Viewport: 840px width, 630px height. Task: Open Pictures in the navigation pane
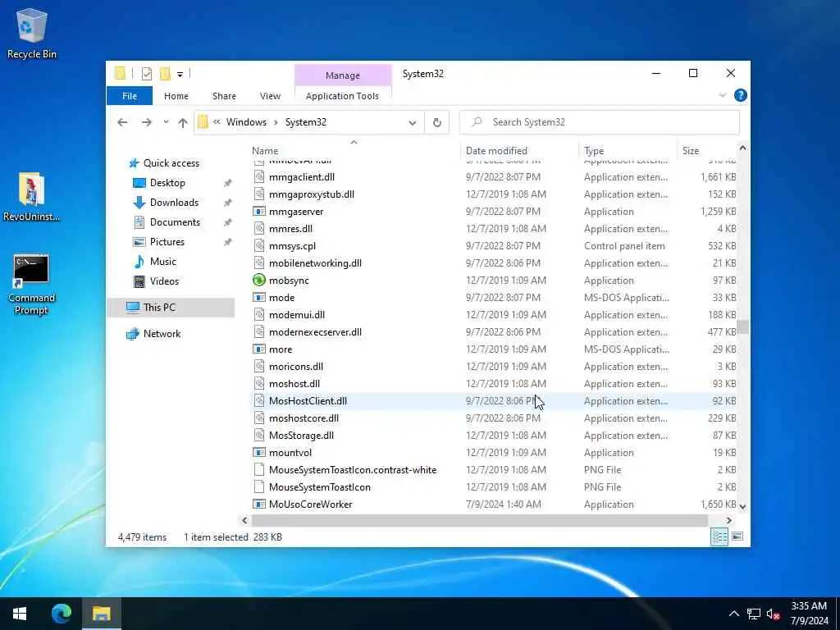167,242
